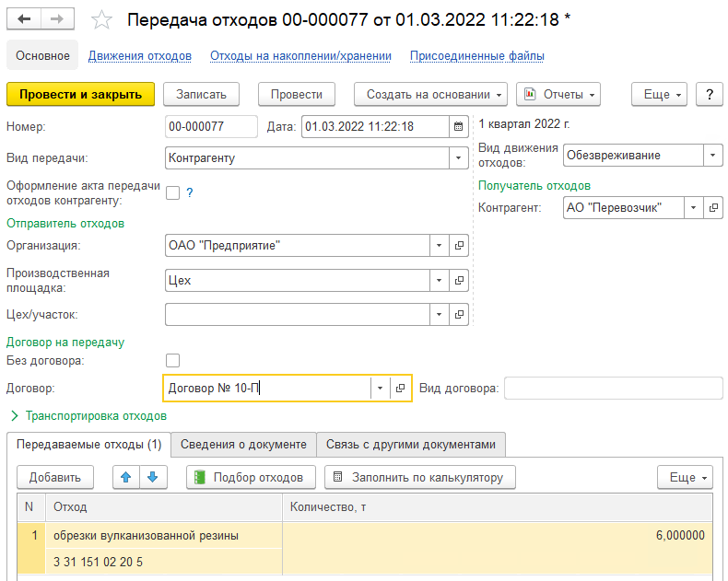Click the Подбор отходов button
The image size is (728, 581).
pos(251,477)
